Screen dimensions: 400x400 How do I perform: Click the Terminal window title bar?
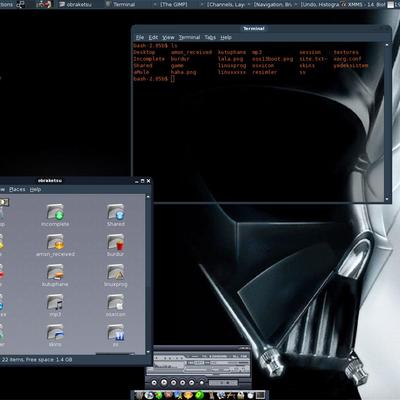261,29
